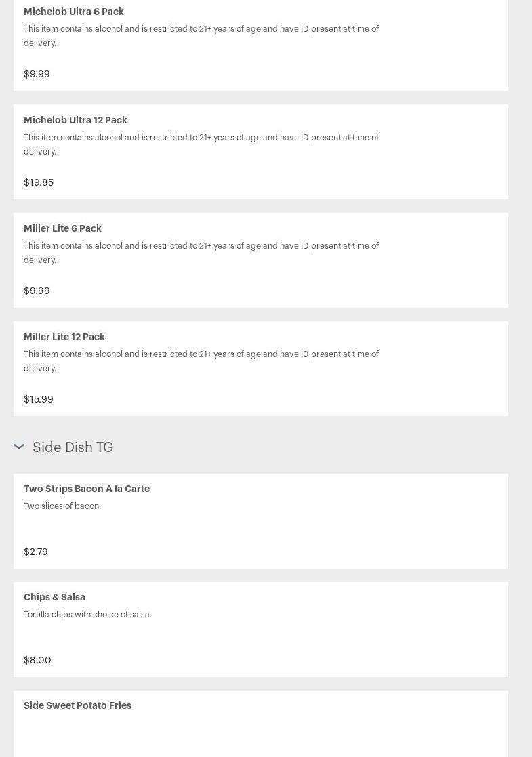Click the $2.79 bacon price
532x757 pixels.
36,552
